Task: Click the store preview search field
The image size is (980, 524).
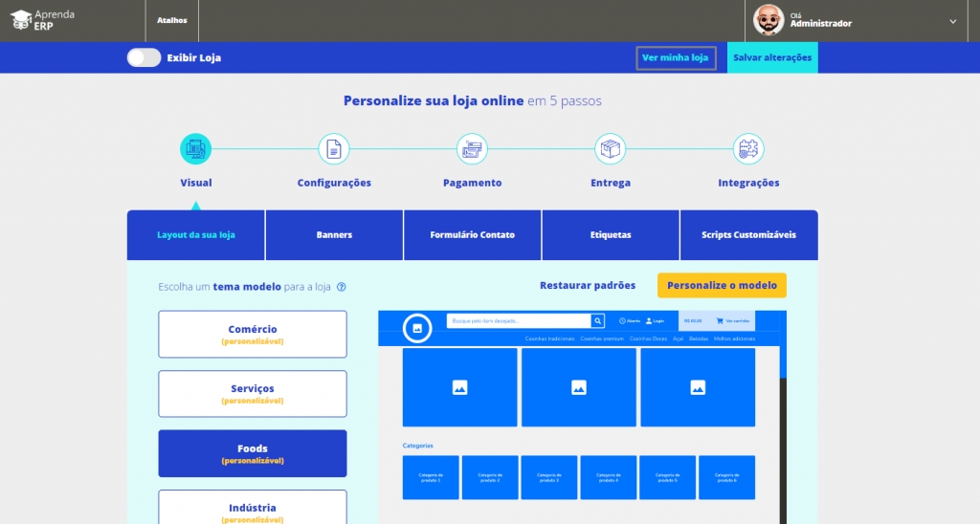Action: pos(519,321)
